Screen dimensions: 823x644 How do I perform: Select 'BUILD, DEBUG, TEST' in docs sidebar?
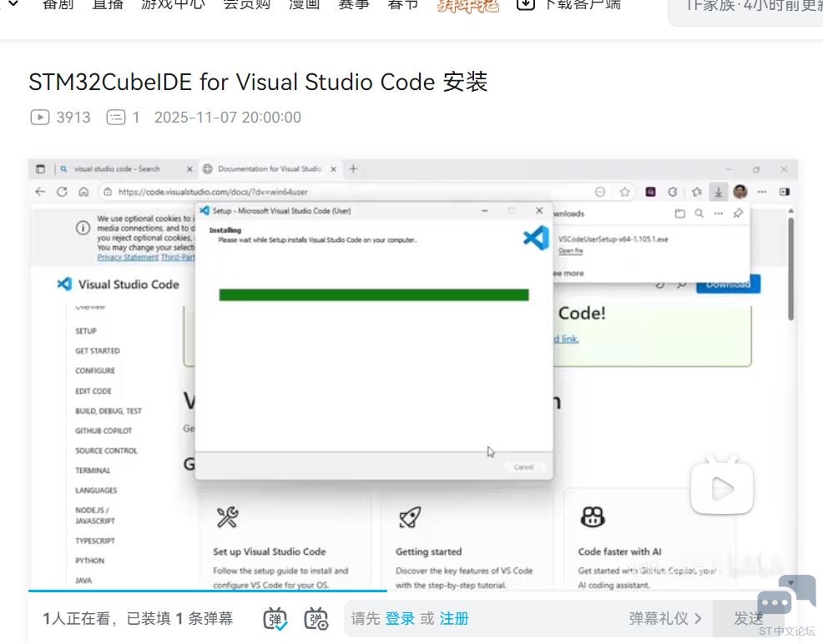(109, 411)
